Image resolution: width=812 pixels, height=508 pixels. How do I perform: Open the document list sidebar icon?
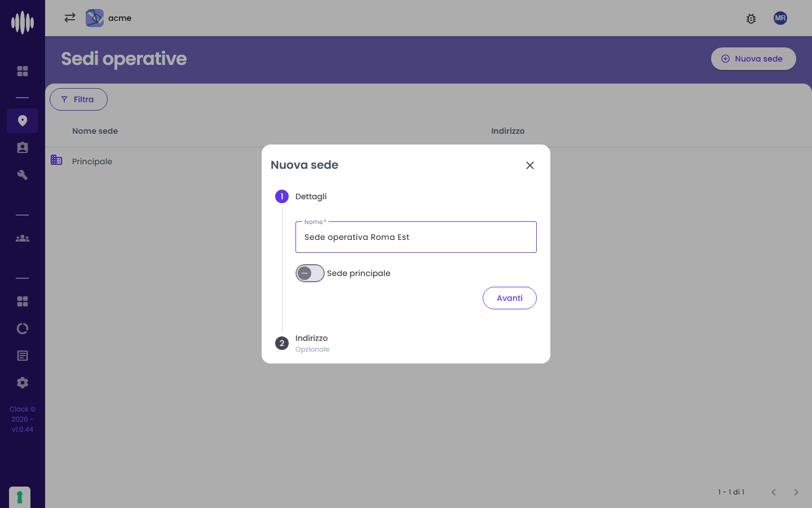(23, 356)
